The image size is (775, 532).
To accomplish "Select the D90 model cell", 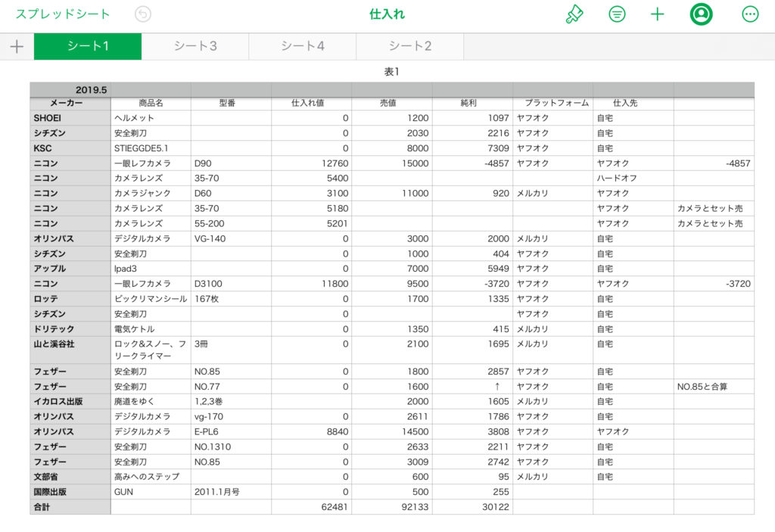I will click(231, 163).
